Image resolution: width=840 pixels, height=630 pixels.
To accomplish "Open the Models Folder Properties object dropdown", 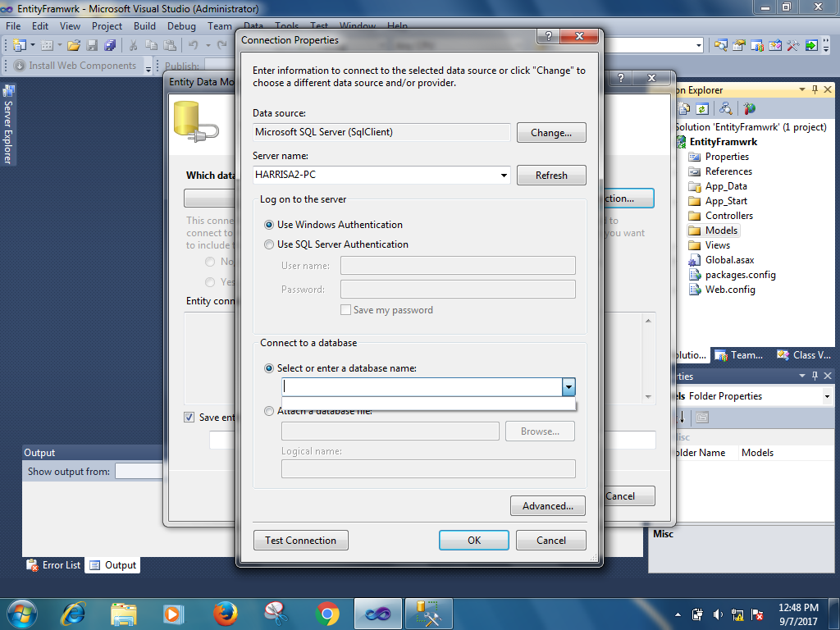I will [x=827, y=396].
